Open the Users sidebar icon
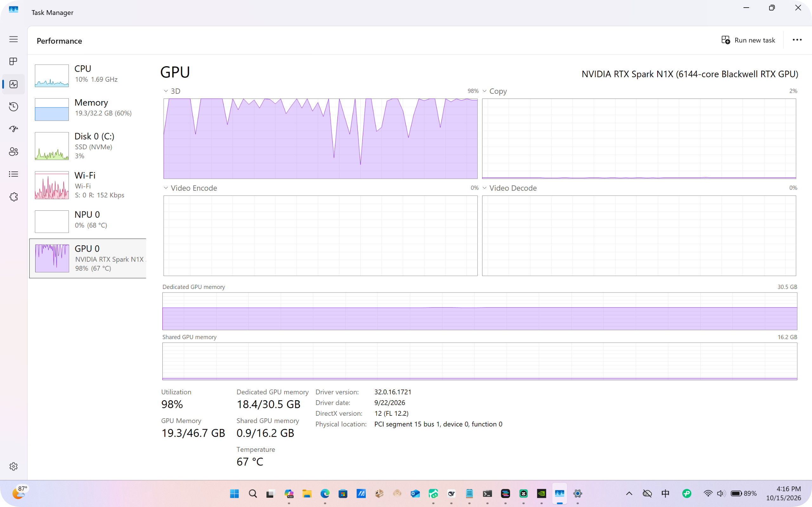 (x=13, y=151)
